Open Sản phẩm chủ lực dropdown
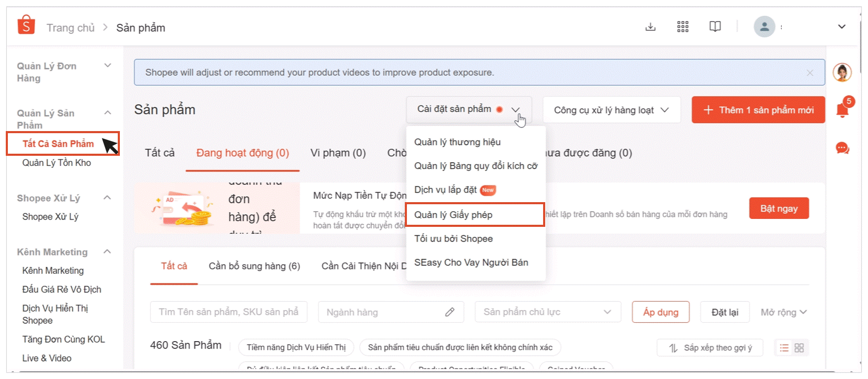This screenshot has width=868, height=379. pyautogui.click(x=548, y=312)
